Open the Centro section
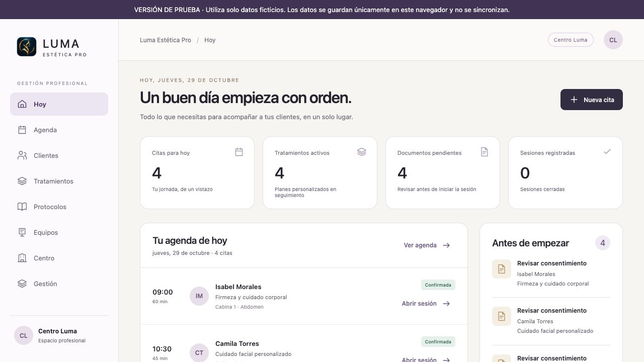This screenshot has width=644, height=362. click(59, 258)
